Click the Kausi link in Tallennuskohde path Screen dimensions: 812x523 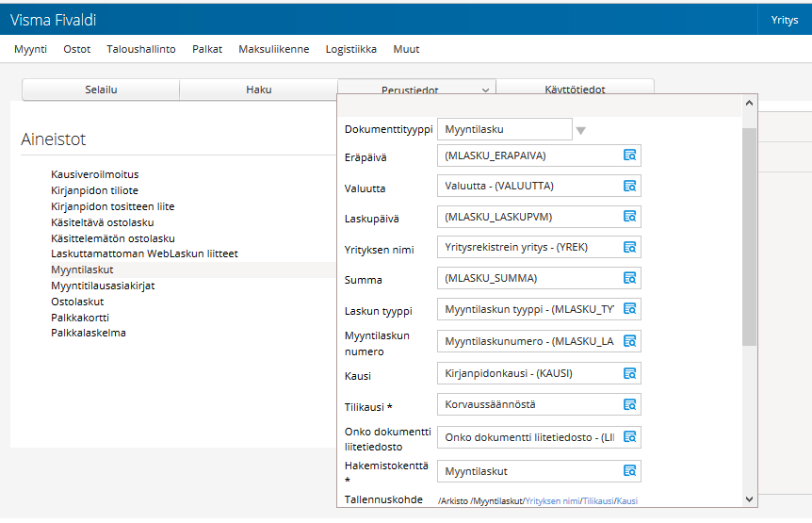pos(627,500)
